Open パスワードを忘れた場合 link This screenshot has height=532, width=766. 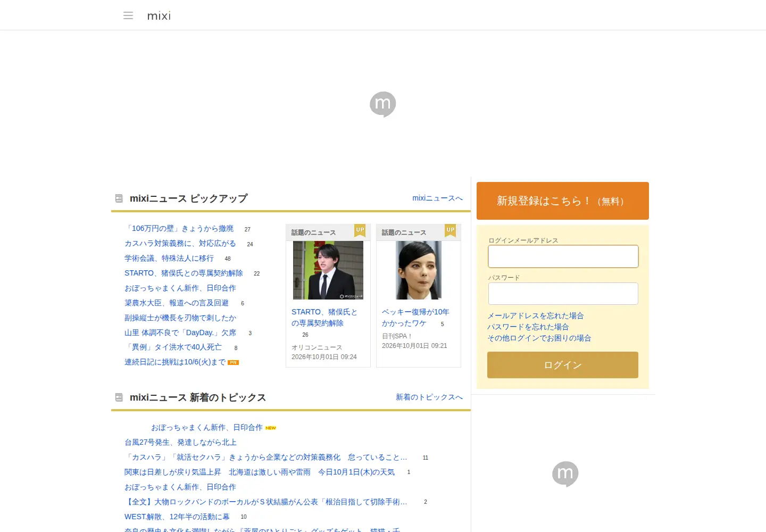pos(528,327)
